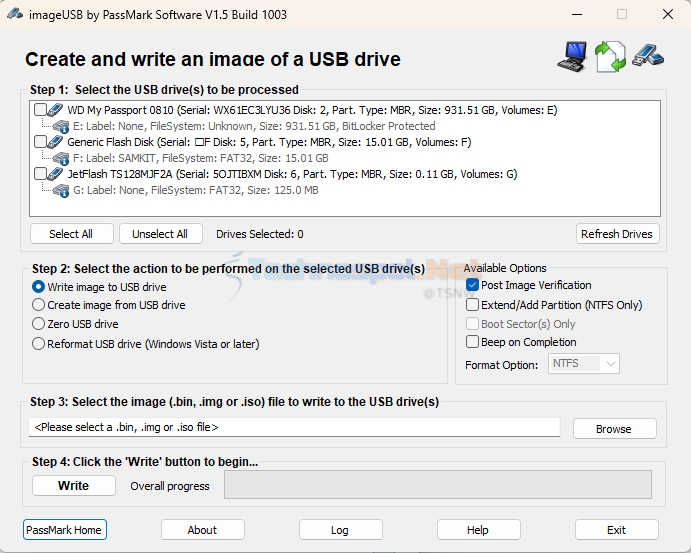Click the WD My Passport drive icon
Screen dimensions: 691x553
[55, 110]
